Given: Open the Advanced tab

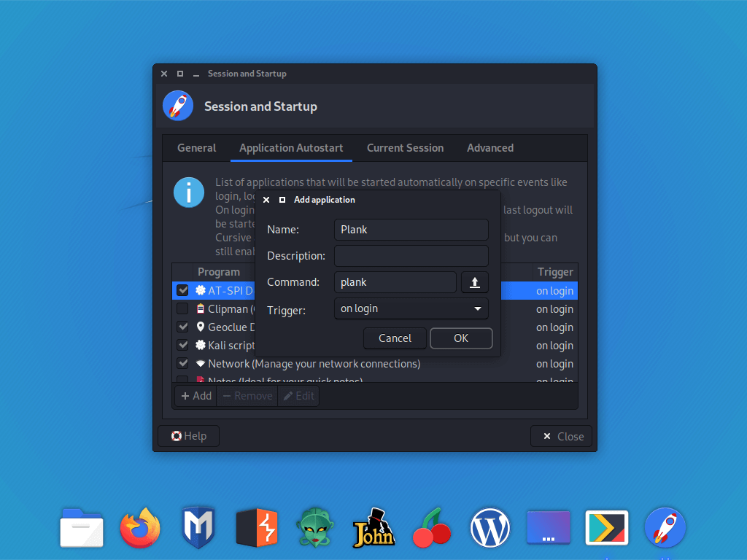Looking at the screenshot, I should (489, 148).
